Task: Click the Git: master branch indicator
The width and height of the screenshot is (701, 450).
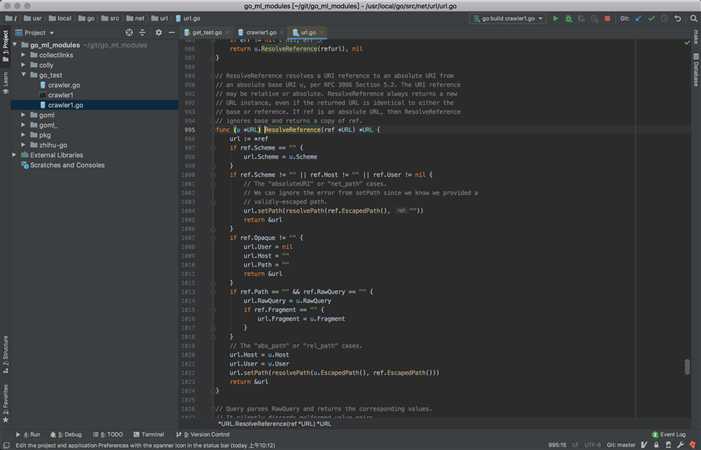Action: pos(621,445)
